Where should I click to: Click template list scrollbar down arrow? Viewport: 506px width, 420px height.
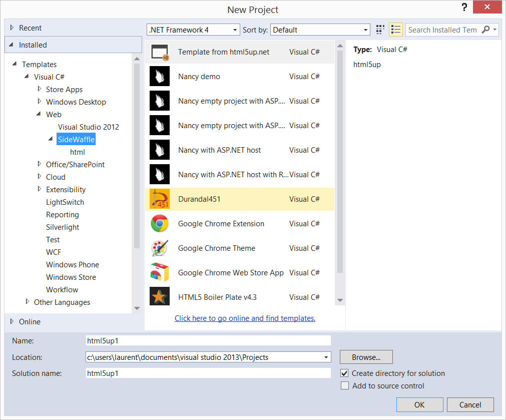[340, 300]
